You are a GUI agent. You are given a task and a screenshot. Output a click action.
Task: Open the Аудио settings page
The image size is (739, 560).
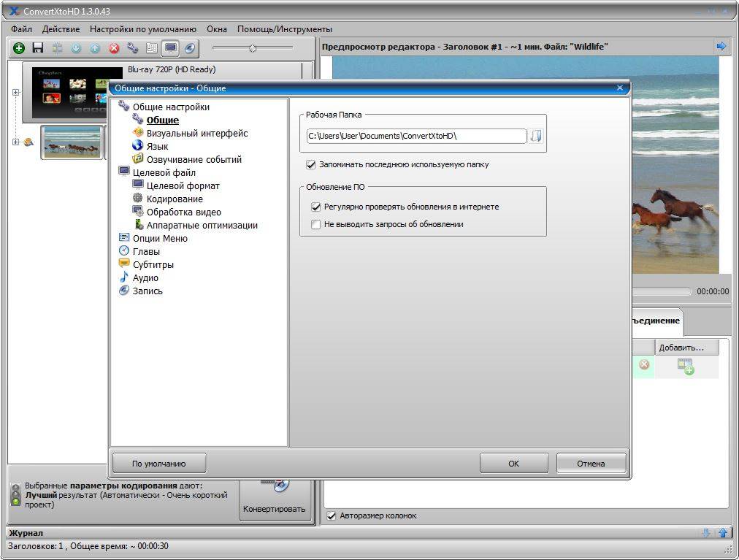click(145, 278)
